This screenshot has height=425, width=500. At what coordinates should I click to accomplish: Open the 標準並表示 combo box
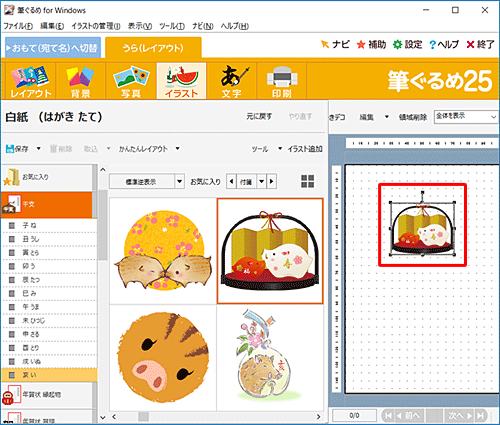[147, 182]
